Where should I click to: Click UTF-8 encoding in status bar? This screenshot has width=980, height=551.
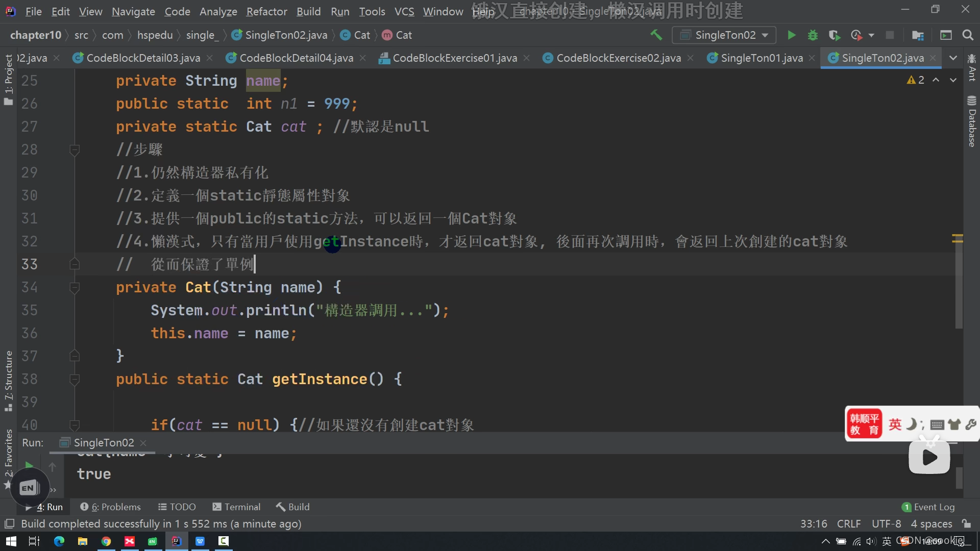[x=886, y=523]
